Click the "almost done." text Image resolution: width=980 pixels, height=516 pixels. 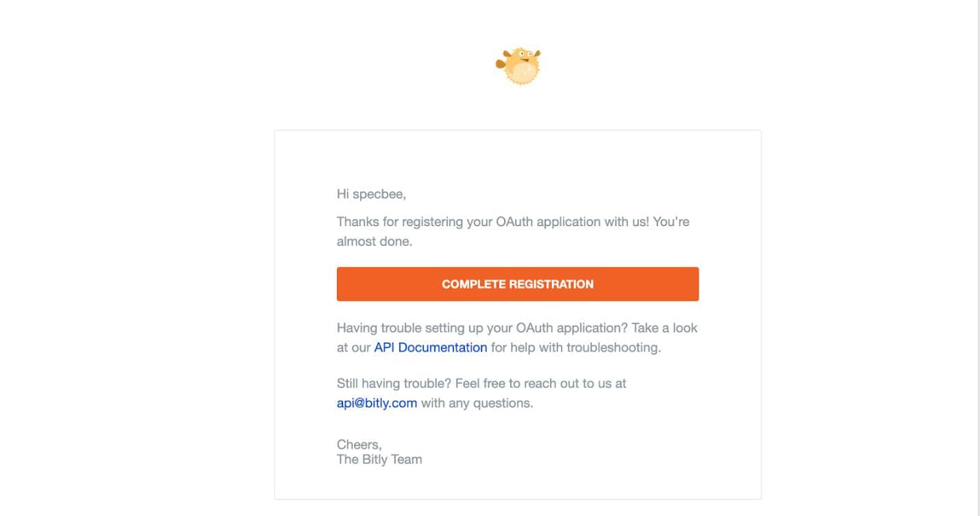pos(375,241)
